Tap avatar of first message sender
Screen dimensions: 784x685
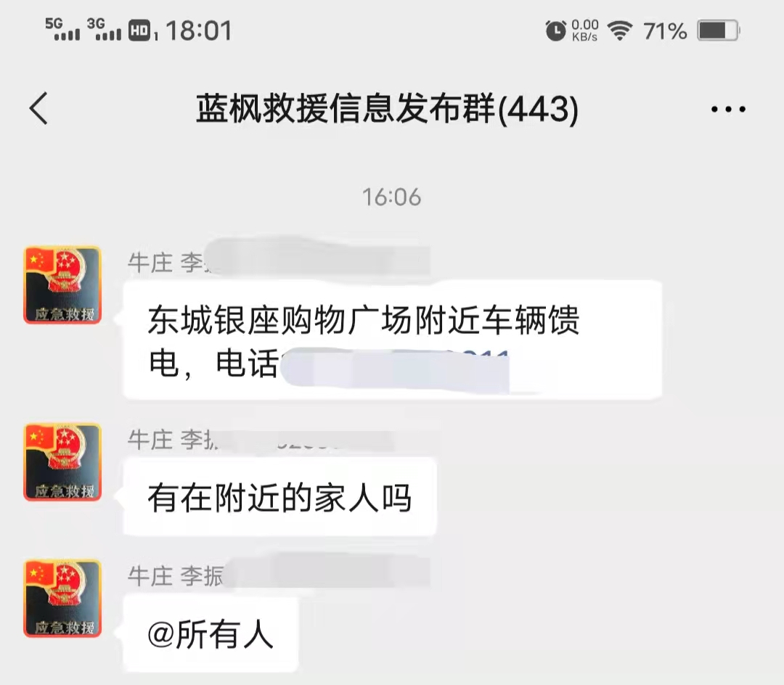tap(62, 285)
